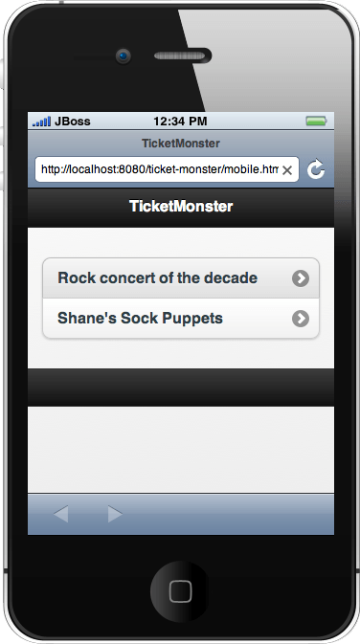
Task: Click the signal strength bars
Action: point(41,122)
